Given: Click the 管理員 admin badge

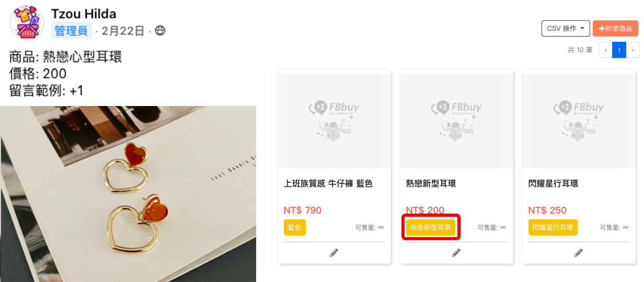Looking at the screenshot, I should pyautogui.click(x=72, y=31).
